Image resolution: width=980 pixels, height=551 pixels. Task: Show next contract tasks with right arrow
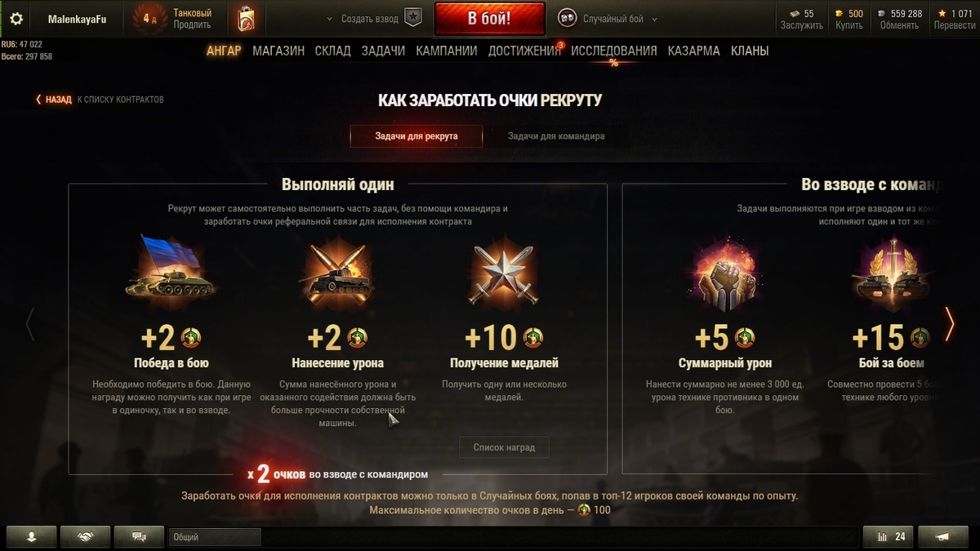pyautogui.click(x=949, y=323)
